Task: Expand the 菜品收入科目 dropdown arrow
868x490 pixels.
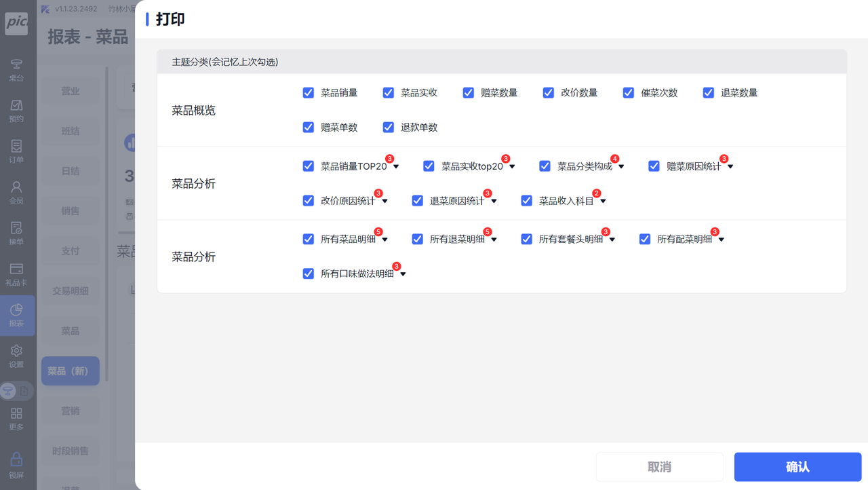Action: click(603, 202)
